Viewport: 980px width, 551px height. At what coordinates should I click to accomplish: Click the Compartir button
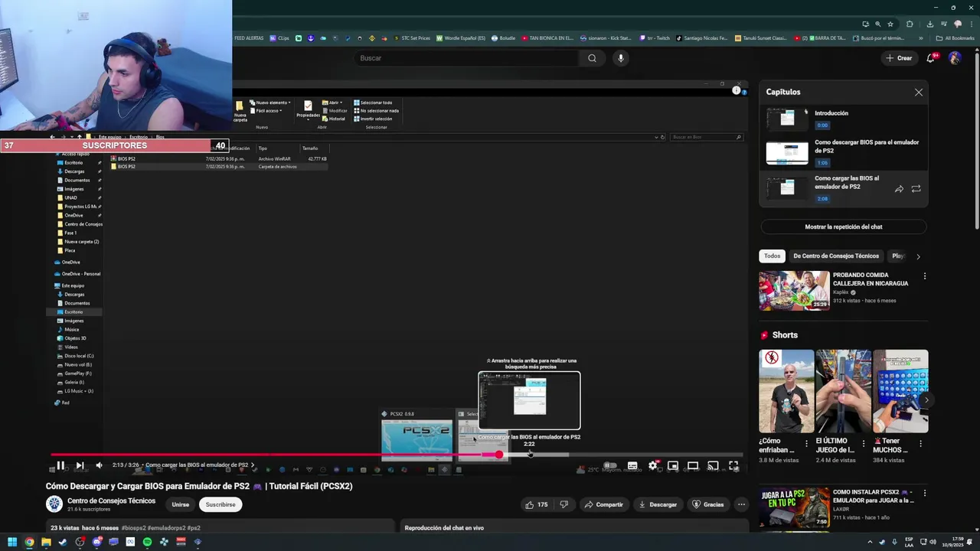point(604,504)
